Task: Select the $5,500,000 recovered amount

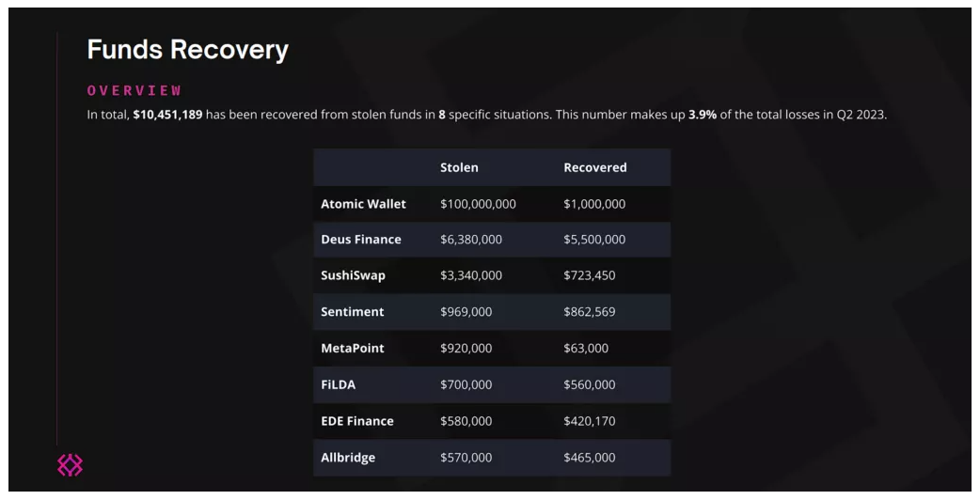Action: click(x=594, y=240)
